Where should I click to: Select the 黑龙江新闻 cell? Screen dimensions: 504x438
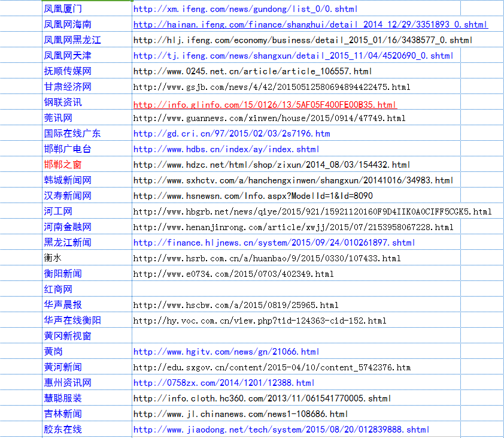tap(87, 242)
